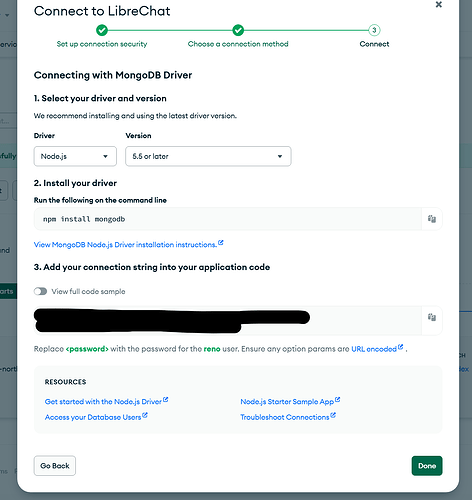The width and height of the screenshot is (472, 500).
Task: Click the Done button
Action: click(427, 466)
